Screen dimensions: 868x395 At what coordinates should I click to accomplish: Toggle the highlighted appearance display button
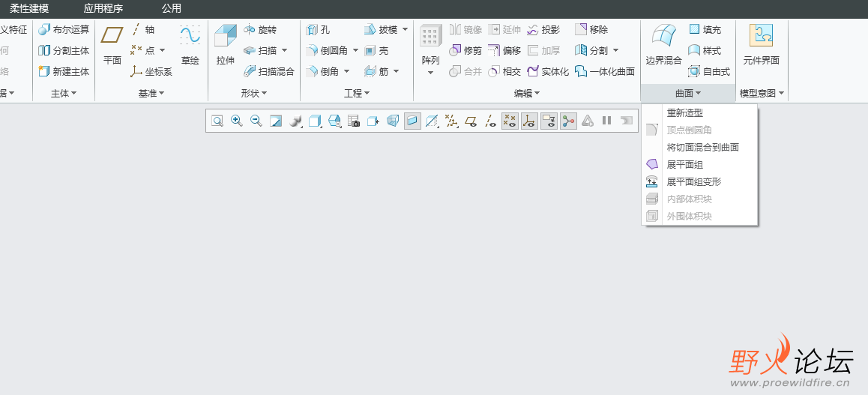(412, 121)
